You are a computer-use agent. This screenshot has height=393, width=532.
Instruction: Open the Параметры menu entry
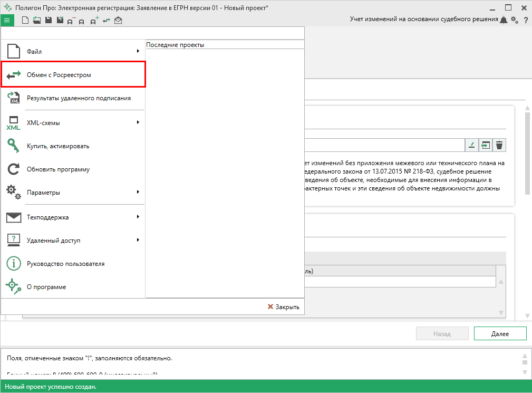(x=73, y=193)
